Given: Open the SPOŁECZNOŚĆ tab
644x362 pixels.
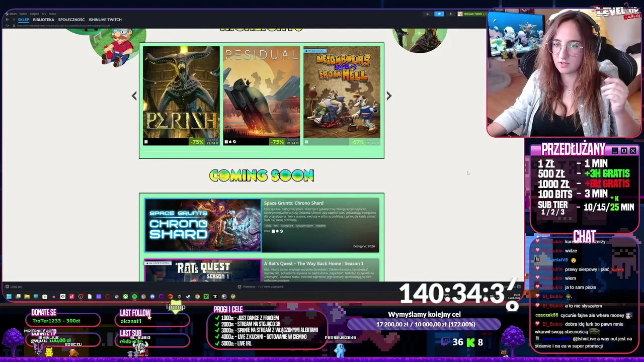Looking at the screenshot, I should (x=71, y=20).
